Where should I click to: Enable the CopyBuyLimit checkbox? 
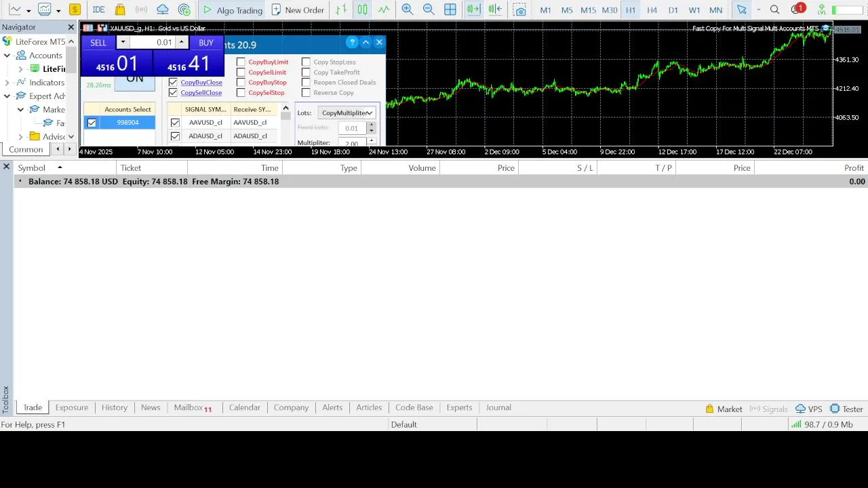click(241, 62)
